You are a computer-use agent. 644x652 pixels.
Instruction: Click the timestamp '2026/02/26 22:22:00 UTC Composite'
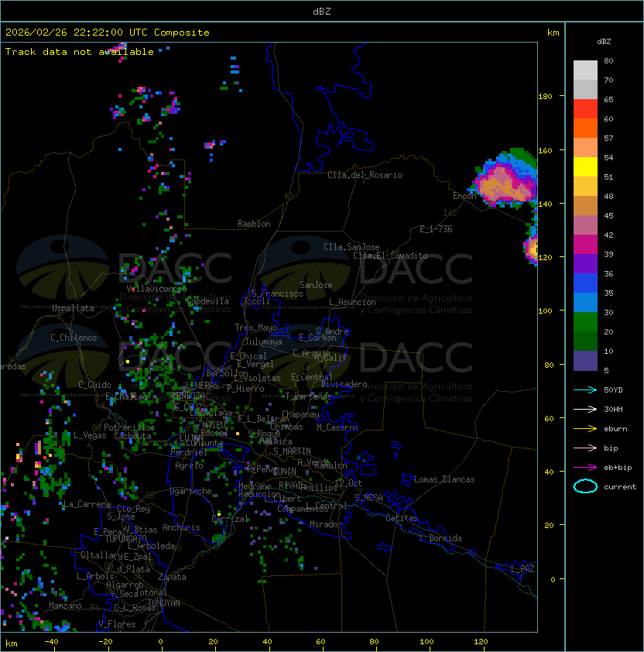click(108, 33)
